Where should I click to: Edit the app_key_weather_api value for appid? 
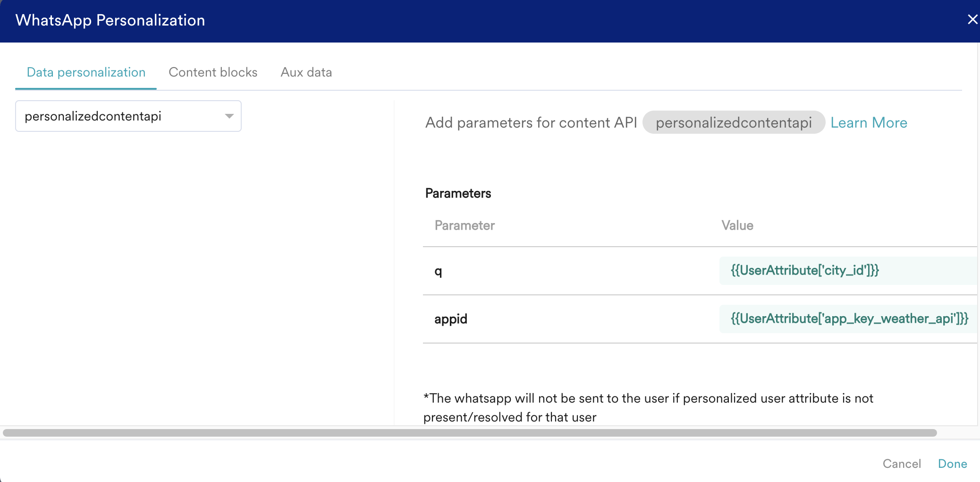(x=848, y=319)
